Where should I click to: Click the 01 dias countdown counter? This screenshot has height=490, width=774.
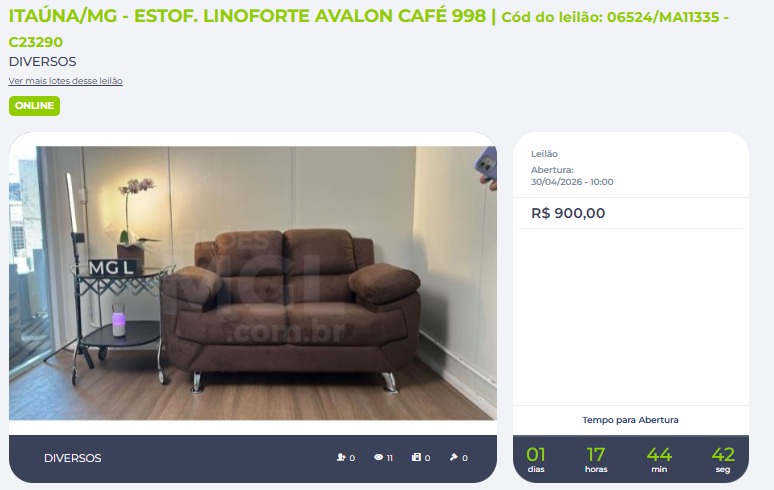click(x=536, y=459)
